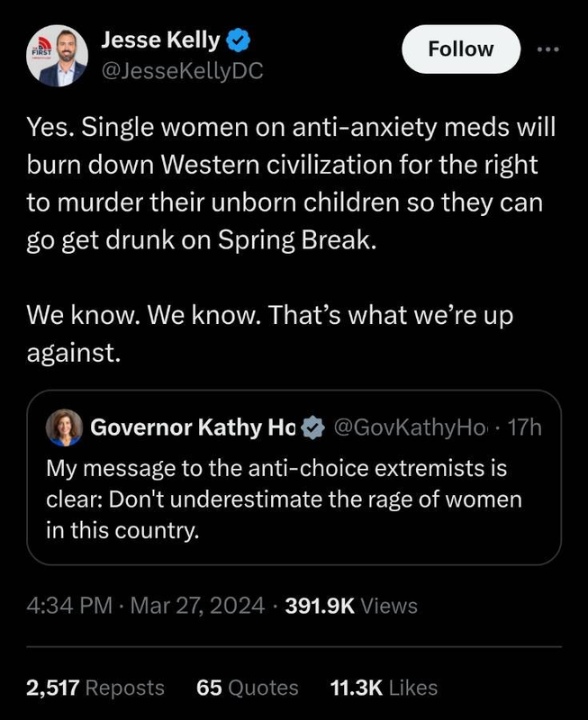Click The First logo in profile picture
This screenshot has width=588, height=720.
(41, 49)
